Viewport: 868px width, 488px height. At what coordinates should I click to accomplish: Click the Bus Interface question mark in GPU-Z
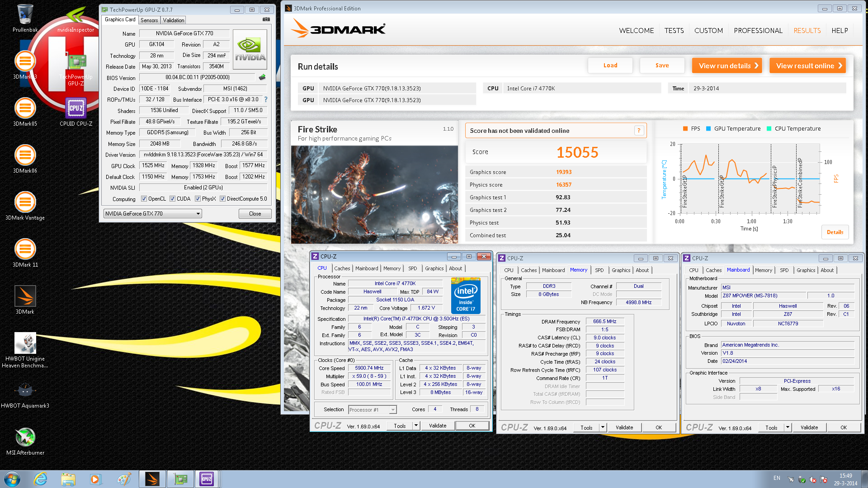[266, 99]
